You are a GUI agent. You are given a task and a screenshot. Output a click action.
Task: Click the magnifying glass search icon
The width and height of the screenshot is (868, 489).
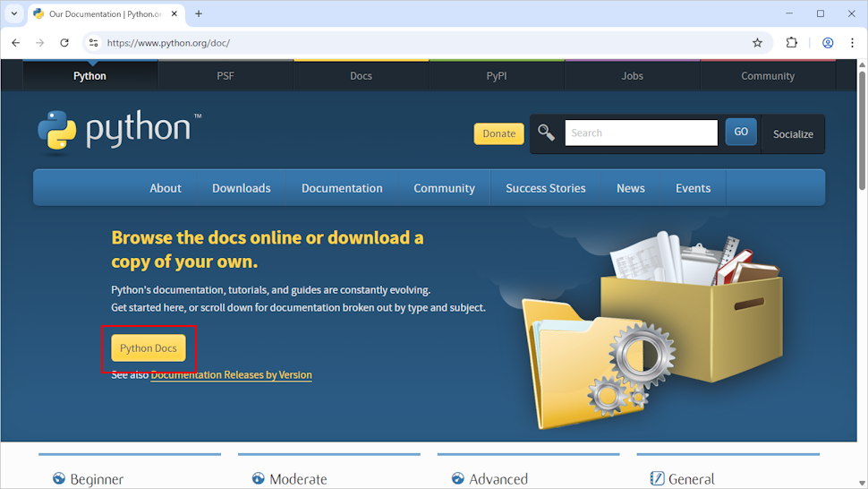point(547,133)
